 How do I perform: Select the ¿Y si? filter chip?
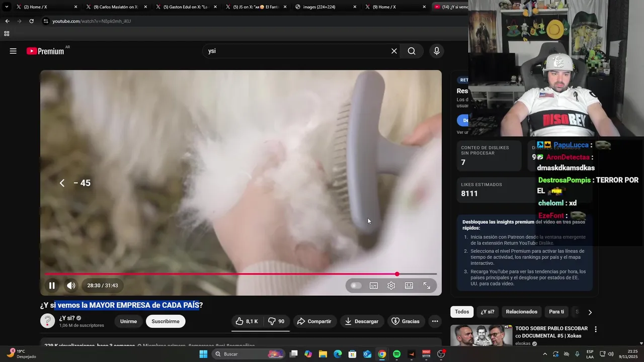487,312
